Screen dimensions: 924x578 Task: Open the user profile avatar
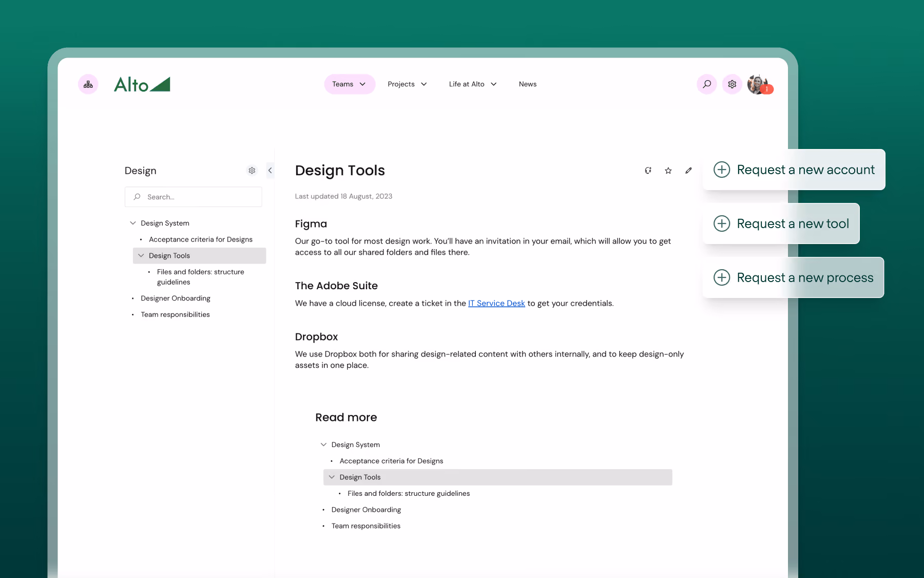(x=757, y=84)
